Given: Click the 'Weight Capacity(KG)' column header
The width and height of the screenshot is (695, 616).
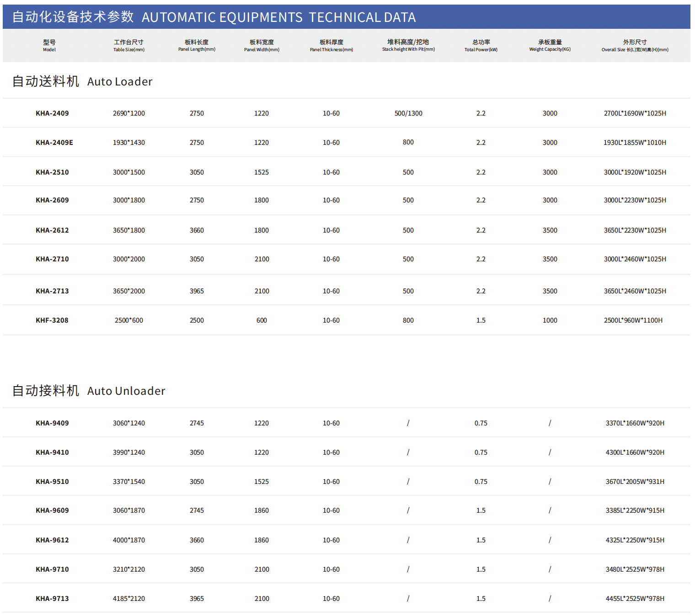Looking at the screenshot, I should coord(550,49).
